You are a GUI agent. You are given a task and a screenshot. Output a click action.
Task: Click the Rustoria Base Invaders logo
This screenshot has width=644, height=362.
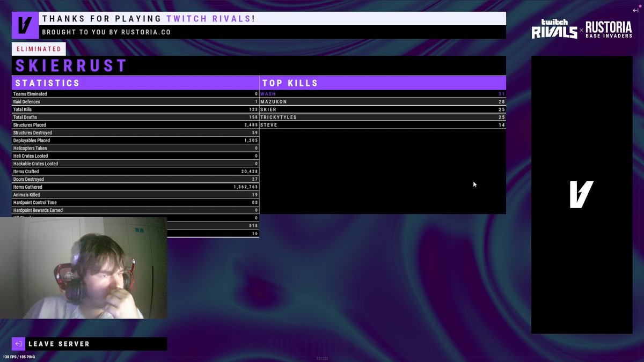pos(609,29)
